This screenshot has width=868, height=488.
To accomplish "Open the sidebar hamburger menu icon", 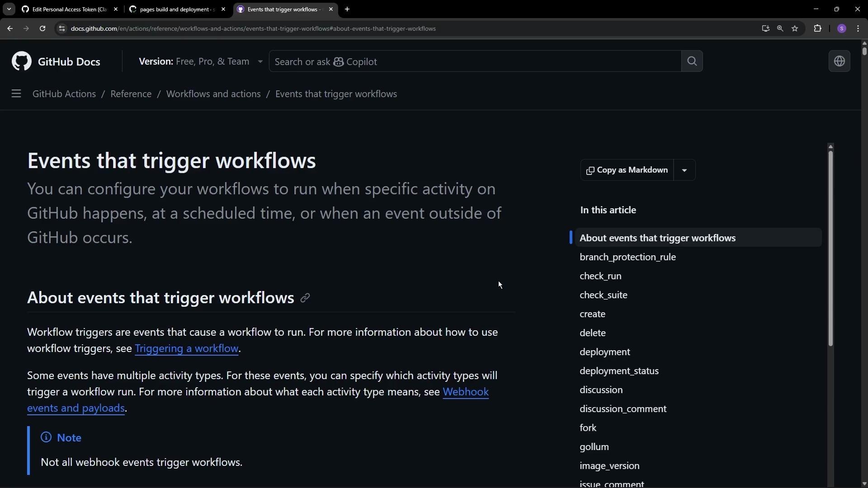I will (x=16, y=94).
